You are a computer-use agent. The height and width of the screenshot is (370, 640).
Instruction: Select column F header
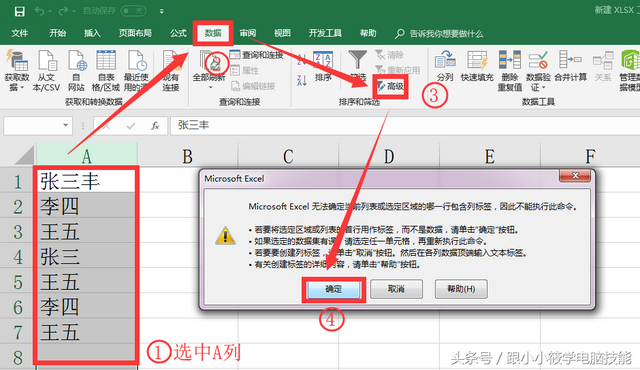pos(590,156)
